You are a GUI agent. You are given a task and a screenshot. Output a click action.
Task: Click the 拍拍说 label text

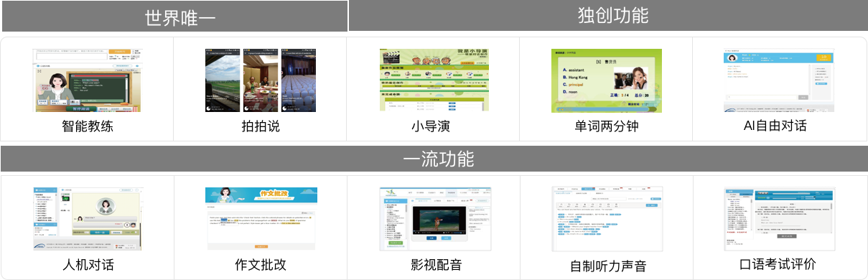(261, 126)
